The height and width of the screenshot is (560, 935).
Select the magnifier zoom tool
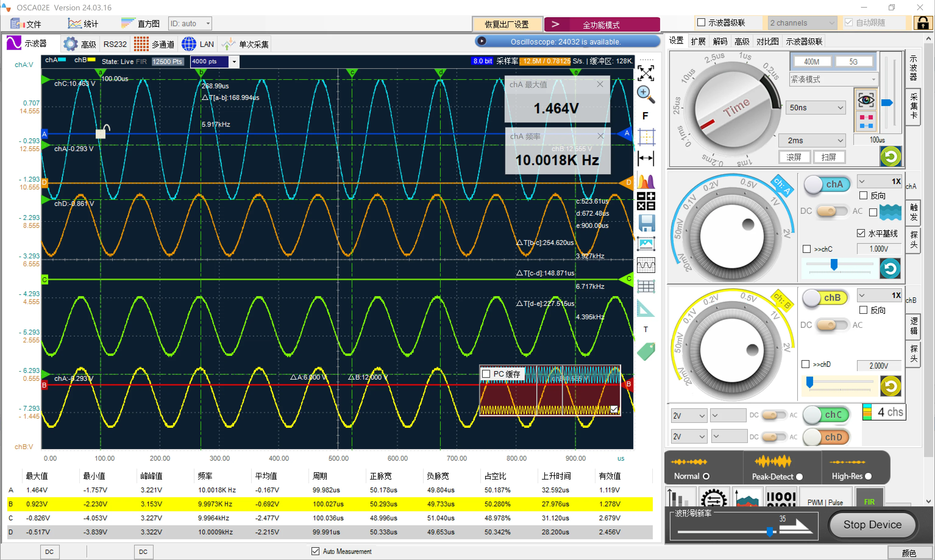[645, 94]
